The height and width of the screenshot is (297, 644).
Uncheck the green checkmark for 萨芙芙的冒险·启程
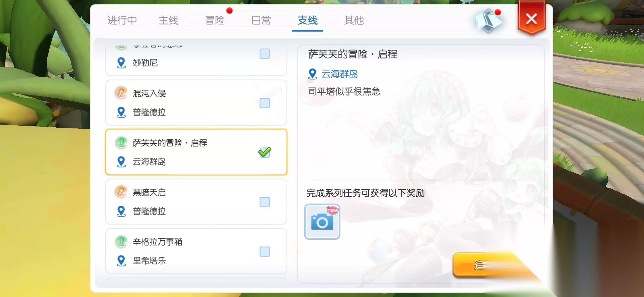click(x=264, y=152)
